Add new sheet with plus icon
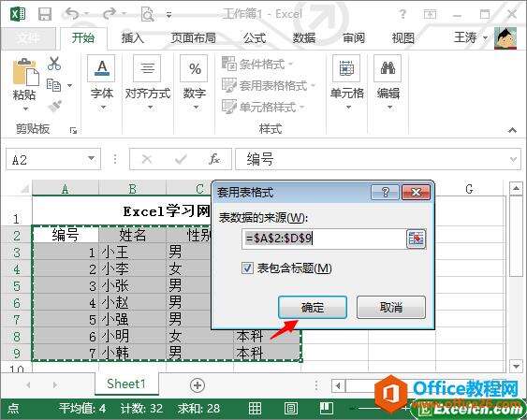527x420 pixels. click(x=198, y=385)
